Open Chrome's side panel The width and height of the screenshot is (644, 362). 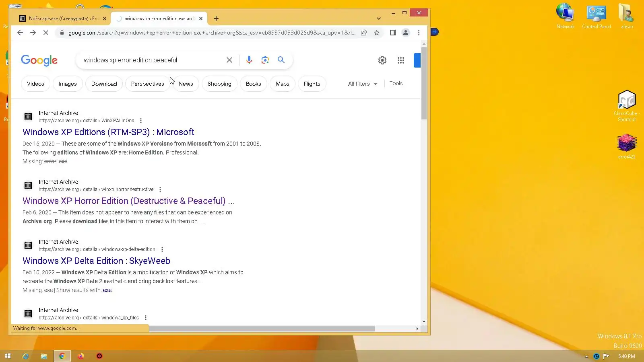[392, 33]
